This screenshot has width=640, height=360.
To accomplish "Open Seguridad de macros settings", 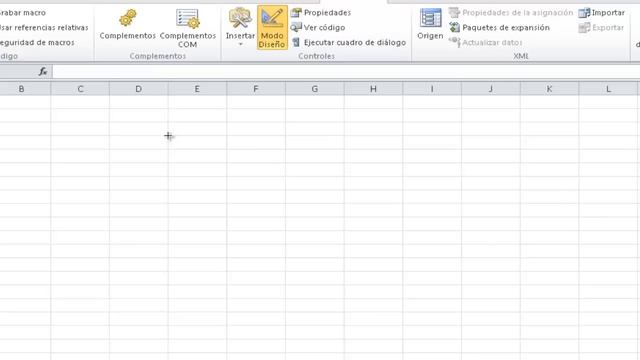I will [x=37, y=42].
